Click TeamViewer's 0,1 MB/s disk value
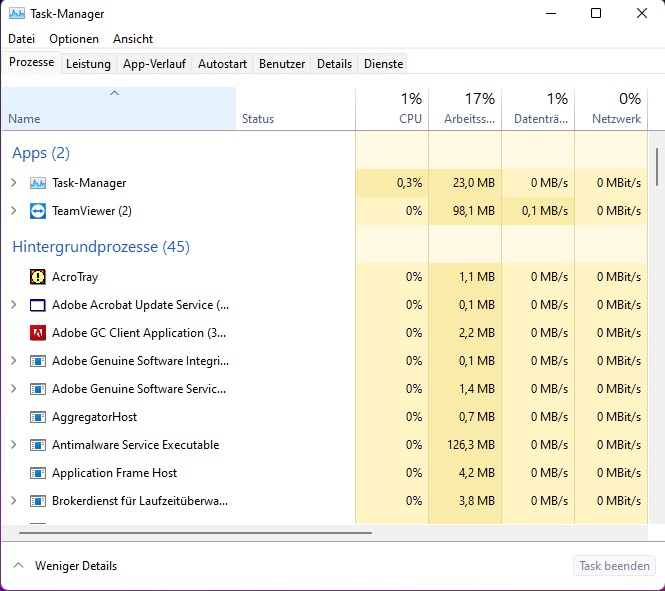Screen dimensions: 665x591 [545, 211]
